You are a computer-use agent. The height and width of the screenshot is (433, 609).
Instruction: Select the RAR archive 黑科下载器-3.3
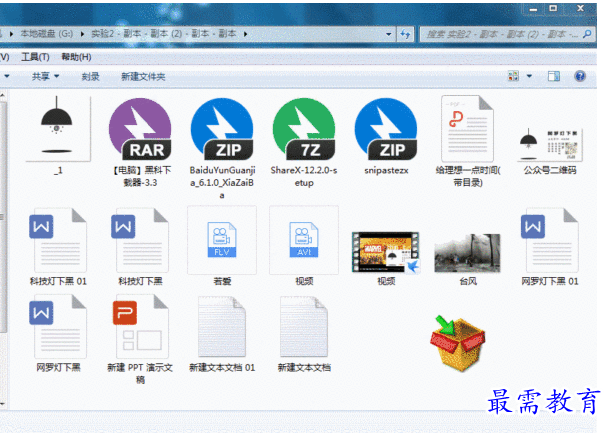point(140,129)
